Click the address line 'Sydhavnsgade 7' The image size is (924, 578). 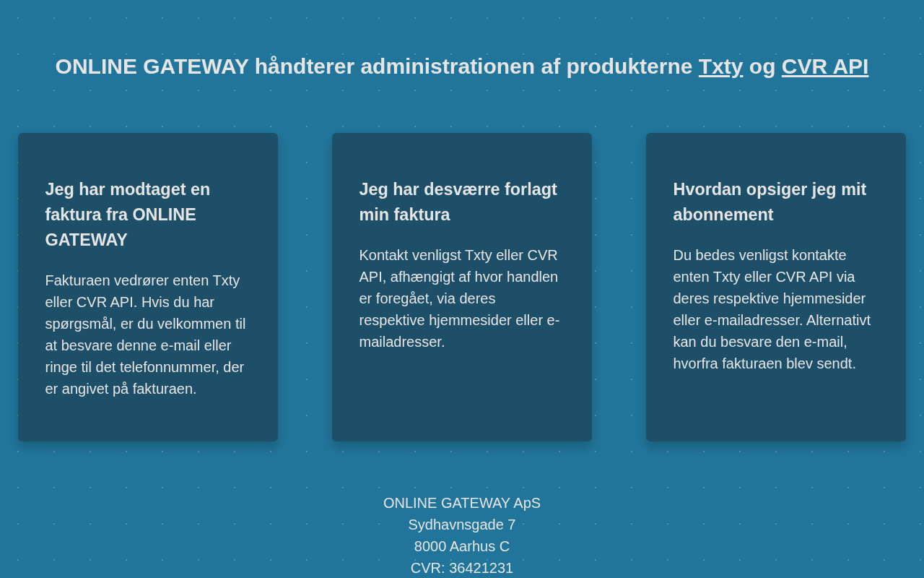coord(462,525)
